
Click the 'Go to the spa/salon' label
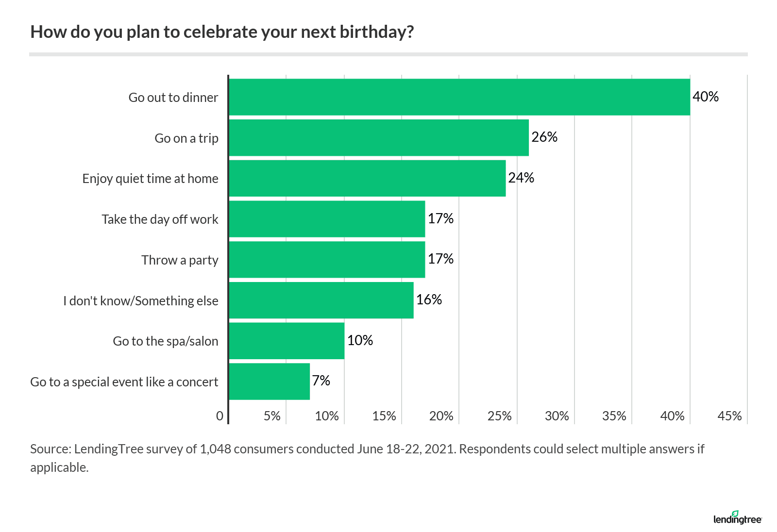[x=166, y=341]
